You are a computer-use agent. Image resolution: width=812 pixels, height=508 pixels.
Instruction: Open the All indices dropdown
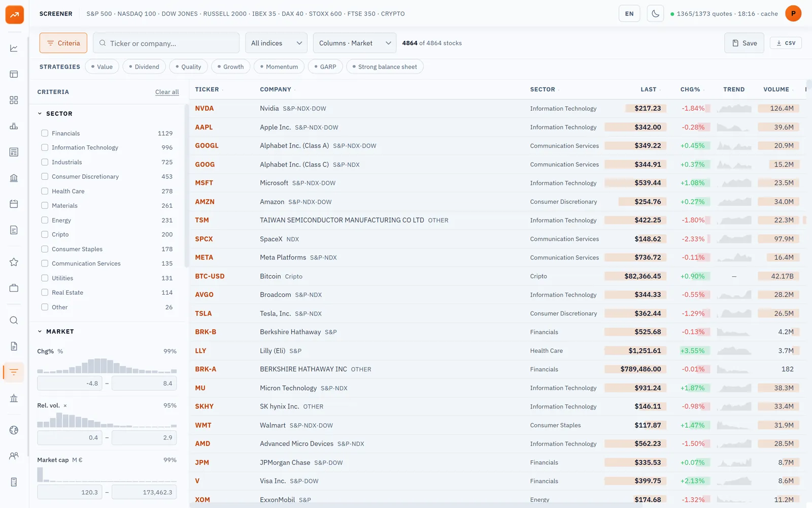277,43
